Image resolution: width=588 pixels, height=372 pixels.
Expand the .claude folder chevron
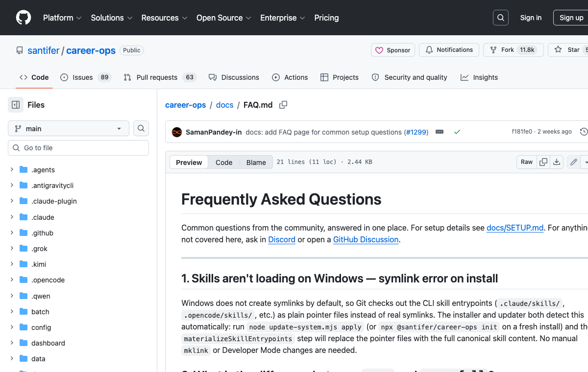12,217
